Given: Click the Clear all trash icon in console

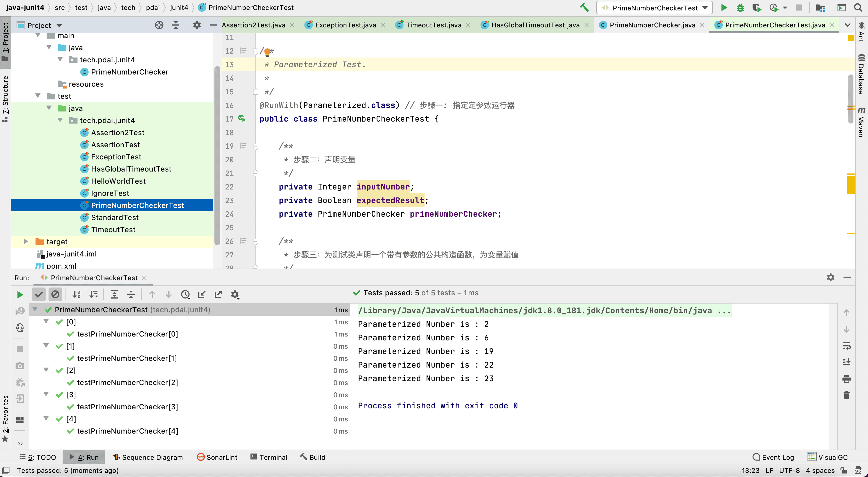Looking at the screenshot, I should point(846,395).
